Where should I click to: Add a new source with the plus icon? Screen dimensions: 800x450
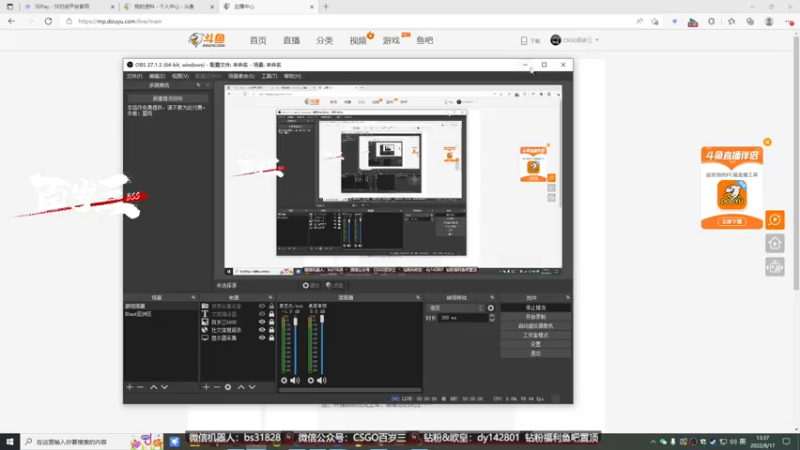(206, 387)
